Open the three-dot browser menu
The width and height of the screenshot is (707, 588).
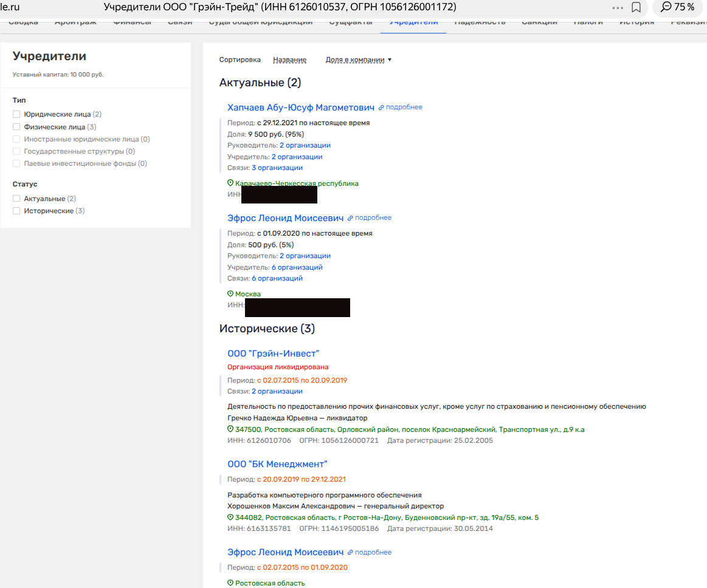[618, 7]
